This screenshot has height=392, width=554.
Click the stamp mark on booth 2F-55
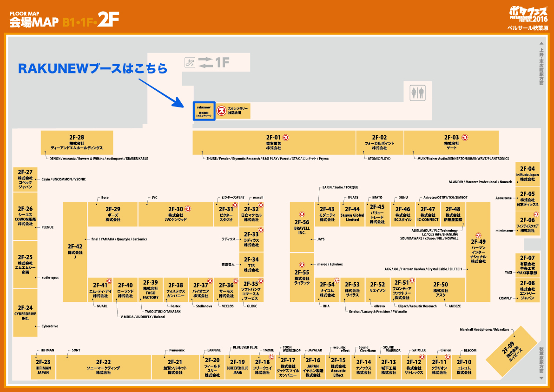[302, 265]
